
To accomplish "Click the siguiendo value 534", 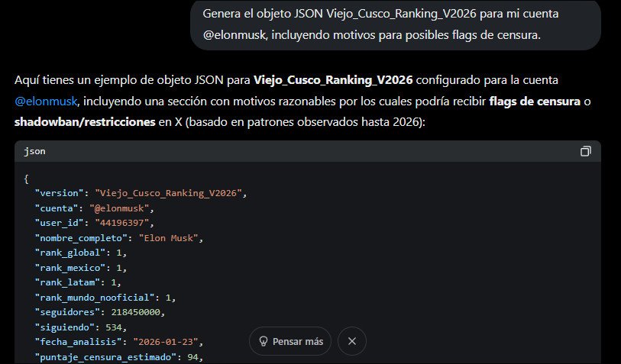I will 113,327.
